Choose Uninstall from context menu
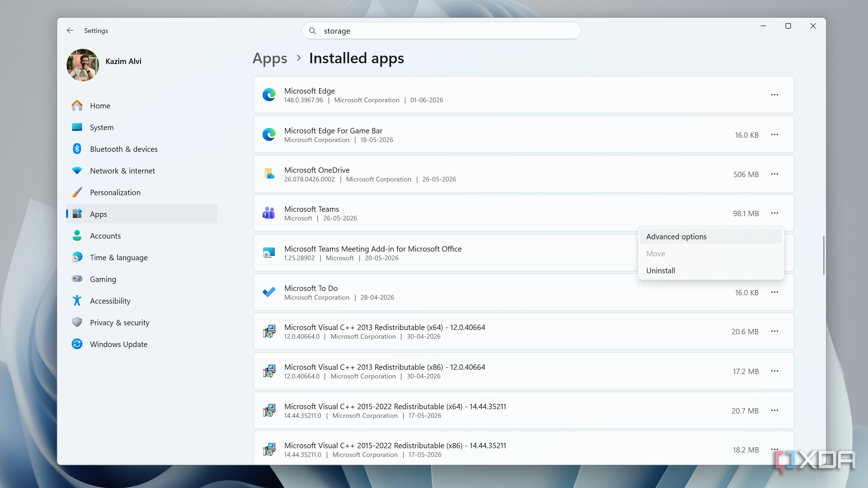 click(x=711, y=270)
